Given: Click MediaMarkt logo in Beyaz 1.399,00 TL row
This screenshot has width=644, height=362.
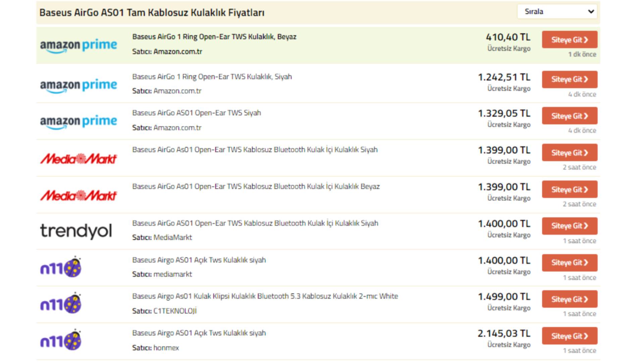Looking at the screenshot, I should tap(78, 195).
